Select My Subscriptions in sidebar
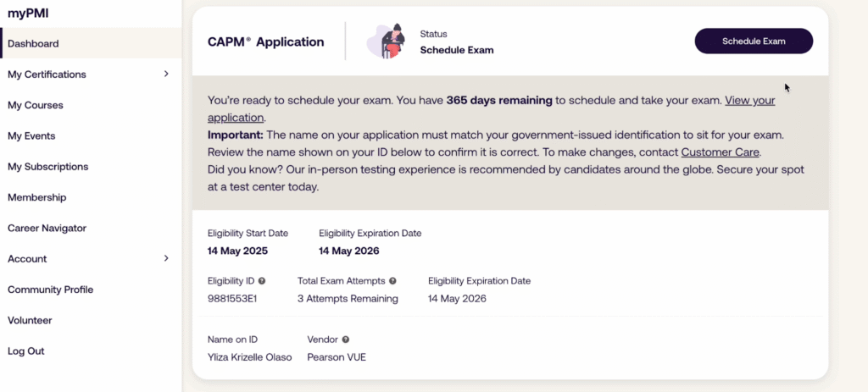 pos(47,167)
